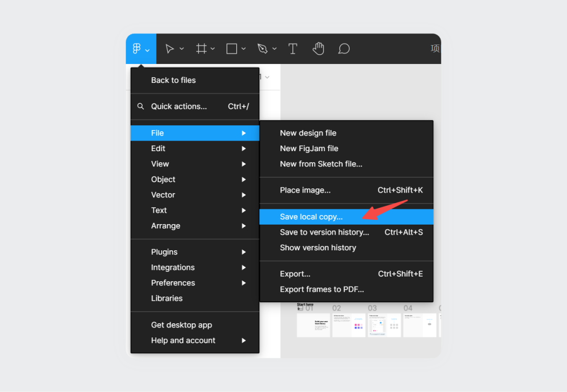Image resolution: width=567 pixels, height=392 pixels.
Task: Open the Frame tool dropdown chevron
Action: pos(213,49)
